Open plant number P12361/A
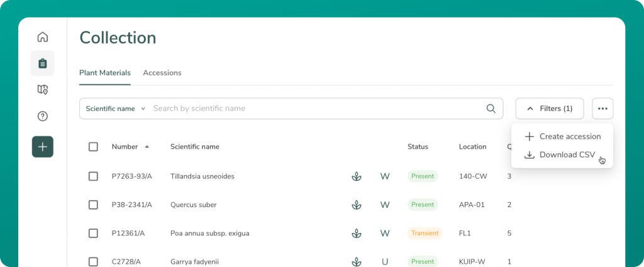This screenshot has width=644, height=267. click(128, 233)
